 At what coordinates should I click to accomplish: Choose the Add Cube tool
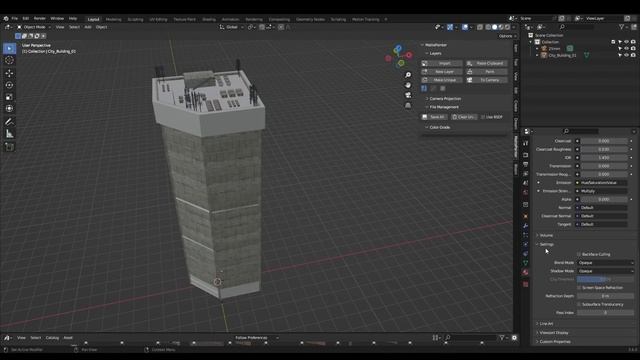pos(9,147)
